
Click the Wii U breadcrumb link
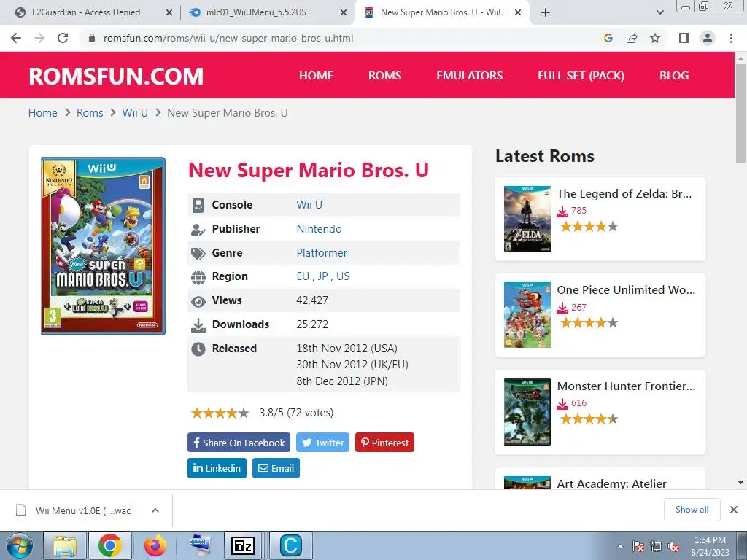click(135, 113)
